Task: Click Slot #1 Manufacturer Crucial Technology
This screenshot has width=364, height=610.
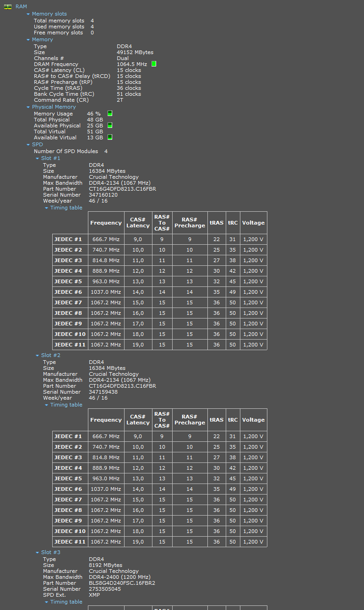Action: [x=114, y=177]
